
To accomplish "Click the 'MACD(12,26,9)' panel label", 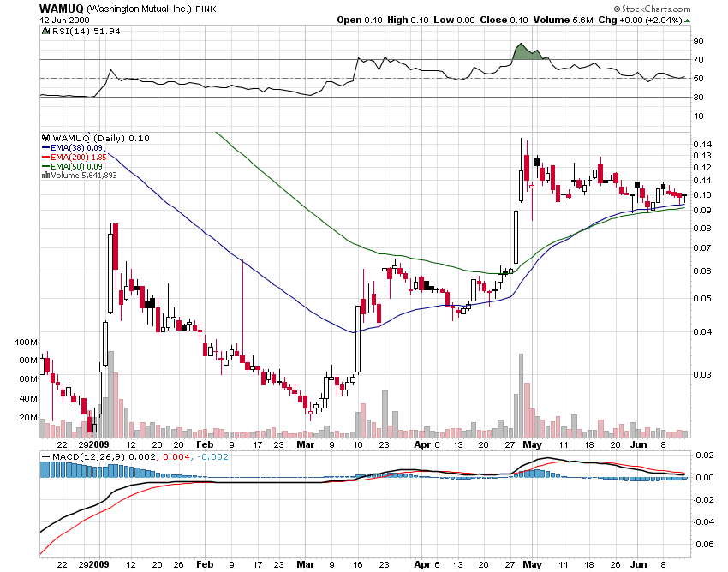I will click(89, 457).
